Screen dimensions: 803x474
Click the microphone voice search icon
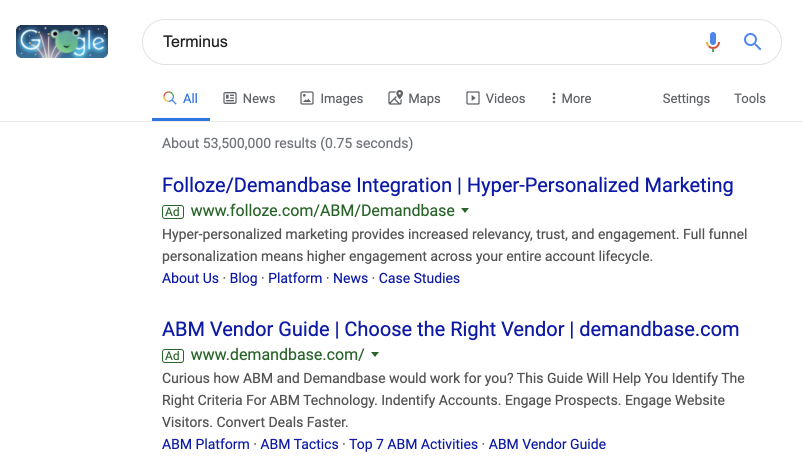point(712,42)
